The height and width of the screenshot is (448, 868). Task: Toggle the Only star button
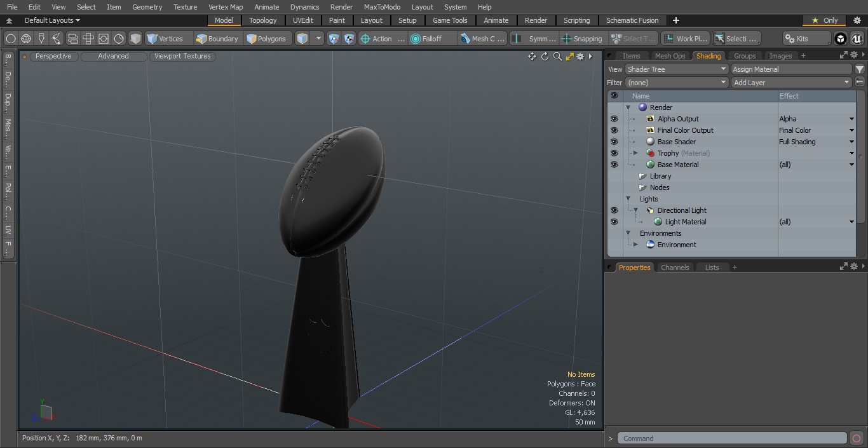coord(825,20)
